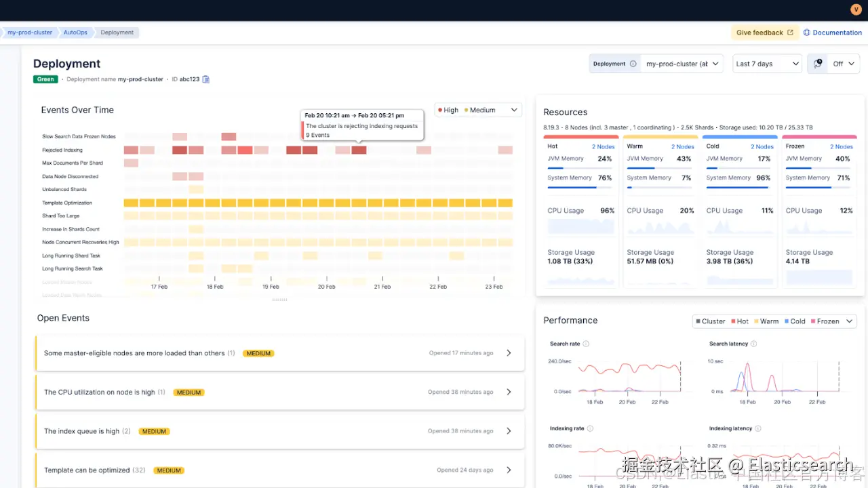This screenshot has width=868, height=488.
Task: Click the Hot tier System Memory 76% bar
Action: pyautogui.click(x=580, y=187)
